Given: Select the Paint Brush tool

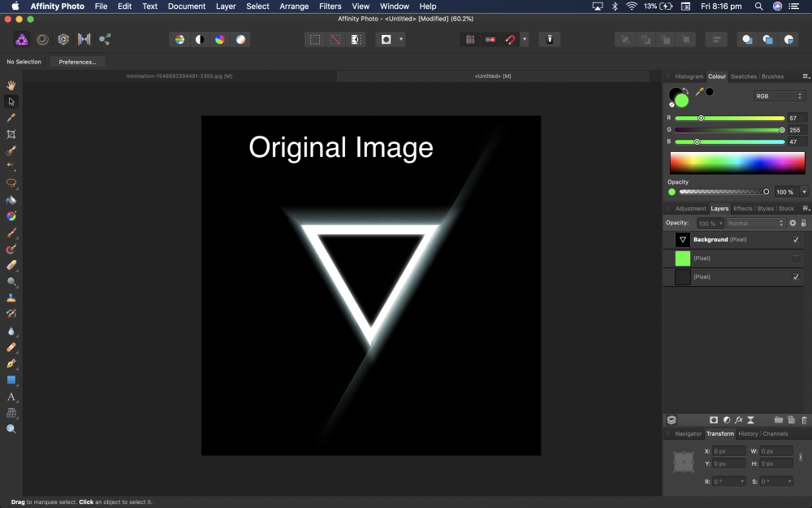Looking at the screenshot, I should (x=11, y=233).
